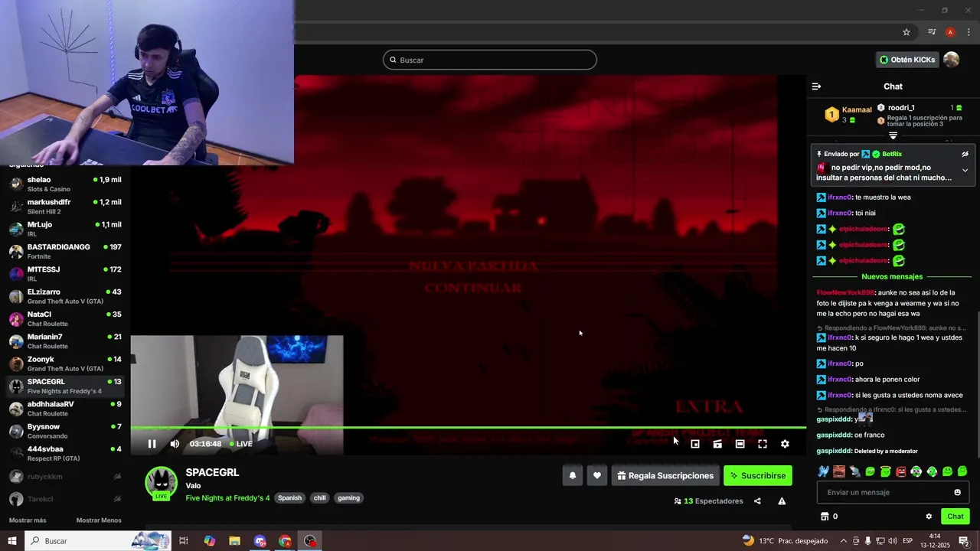Open Five Nights at Freddy's 4 category link
980x551 pixels.
click(227, 497)
